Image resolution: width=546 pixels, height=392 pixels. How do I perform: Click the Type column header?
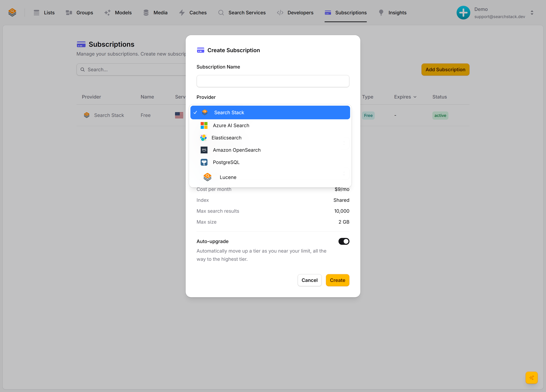click(368, 97)
